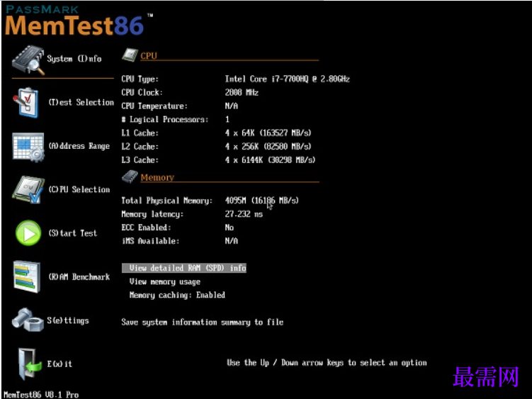Select (C)PU Selection menu label

click(79, 189)
